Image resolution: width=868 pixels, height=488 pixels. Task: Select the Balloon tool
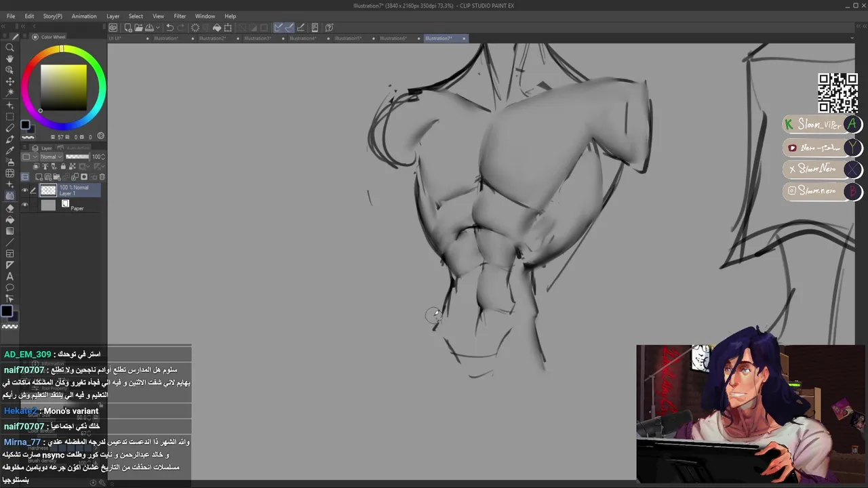(9, 288)
